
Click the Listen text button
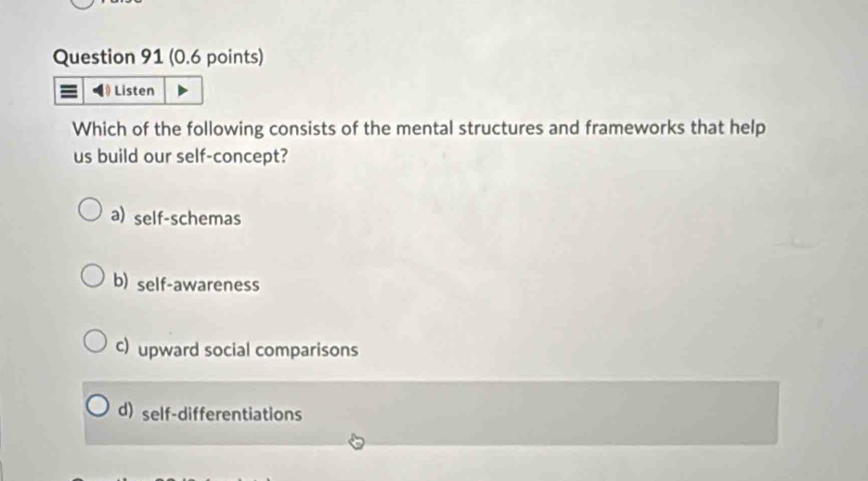click(135, 91)
